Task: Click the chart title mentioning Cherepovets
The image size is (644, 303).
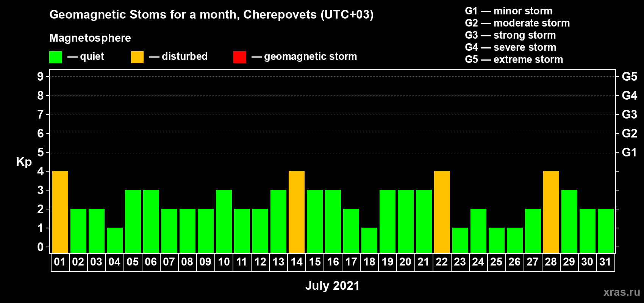Action: [x=211, y=15]
